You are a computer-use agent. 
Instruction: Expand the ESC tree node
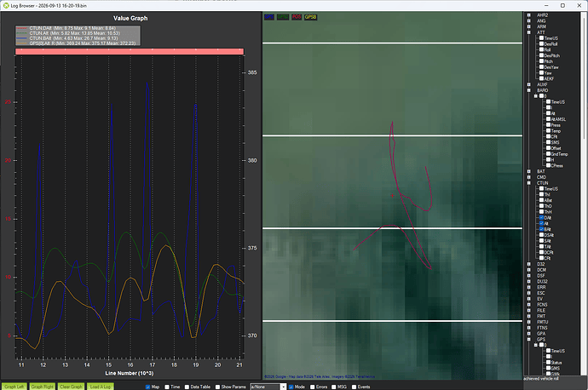point(528,293)
